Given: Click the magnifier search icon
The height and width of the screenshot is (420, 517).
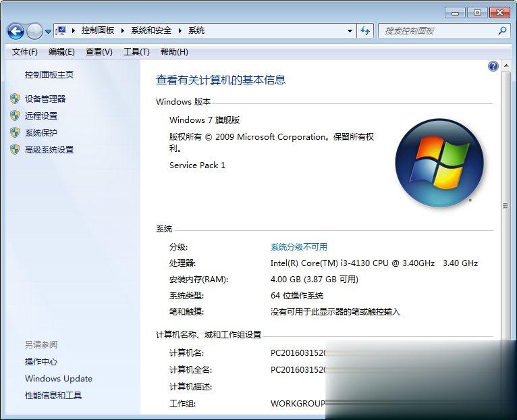Looking at the screenshot, I should [x=502, y=31].
